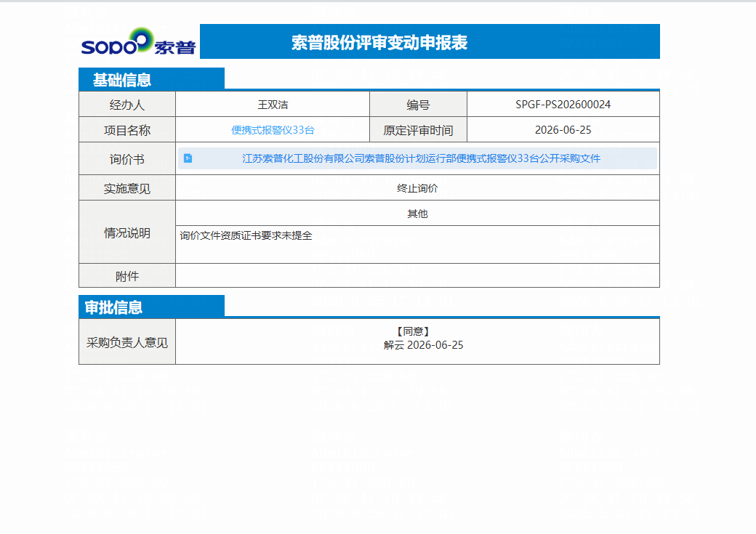
Task: Click the 索普股份评审变动申报表 title banner
Action: pos(430,42)
